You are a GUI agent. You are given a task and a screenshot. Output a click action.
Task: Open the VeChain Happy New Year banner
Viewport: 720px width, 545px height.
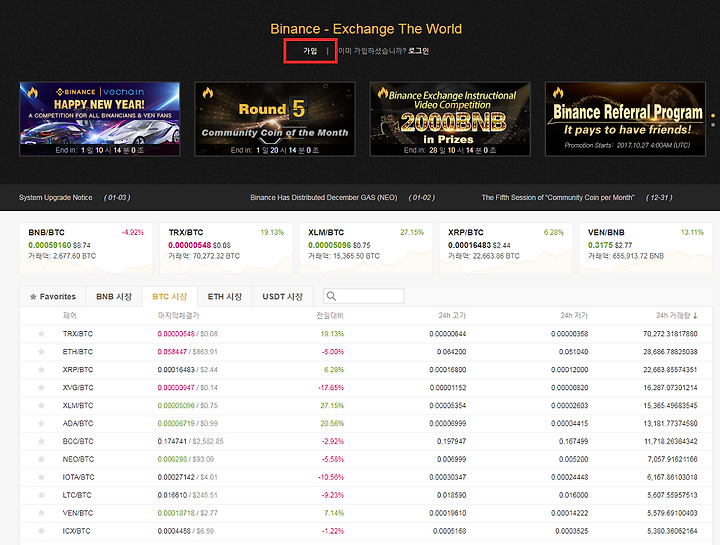point(100,119)
